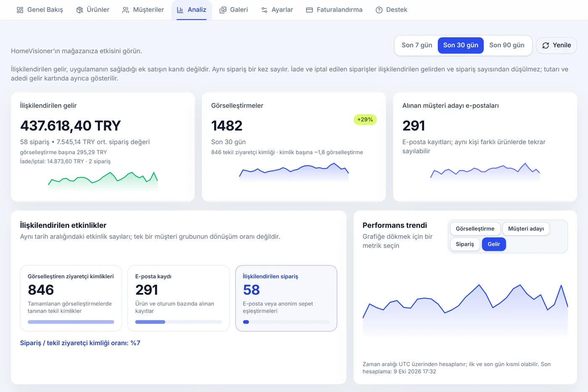Click the 1482 görselleştirme count
588x392 pixels.
pyautogui.click(x=227, y=125)
